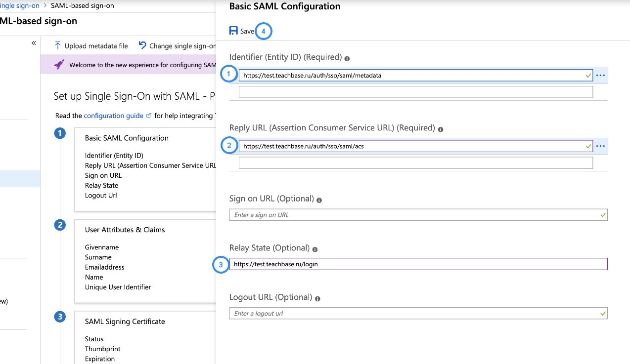This screenshot has height=364, width=630.
Task: Click the empty second Reply URL input field
Action: (x=416, y=162)
